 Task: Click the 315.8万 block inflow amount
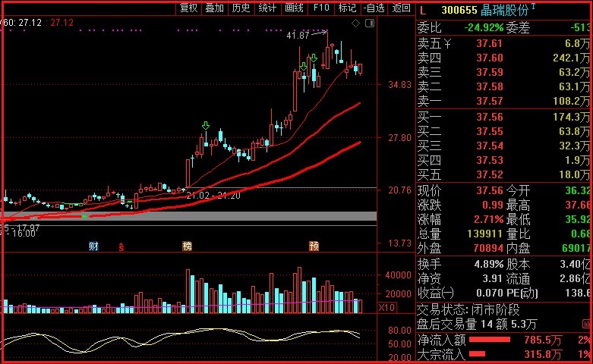click(x=543, y=354)
